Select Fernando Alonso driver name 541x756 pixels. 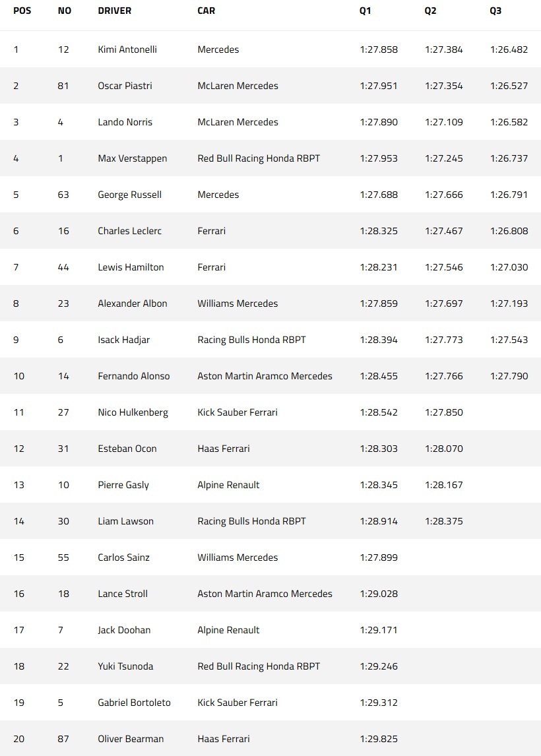133,376
